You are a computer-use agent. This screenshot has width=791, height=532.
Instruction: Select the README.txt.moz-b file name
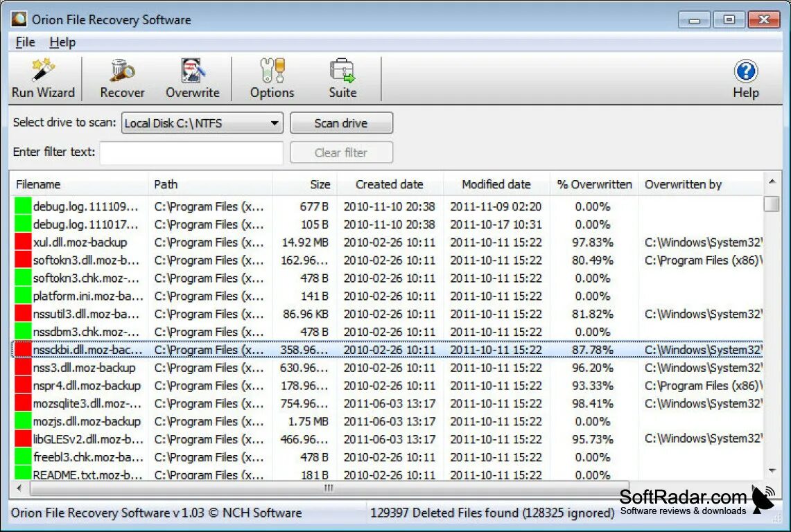tap(87, 475)
